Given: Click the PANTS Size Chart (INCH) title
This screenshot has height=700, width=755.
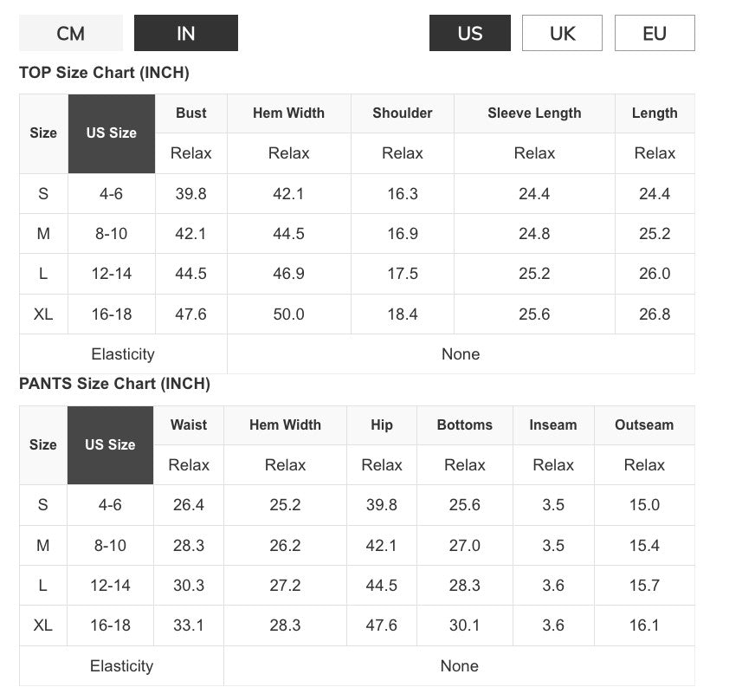Looking at the screenshot, I should [x=114, y=384].
